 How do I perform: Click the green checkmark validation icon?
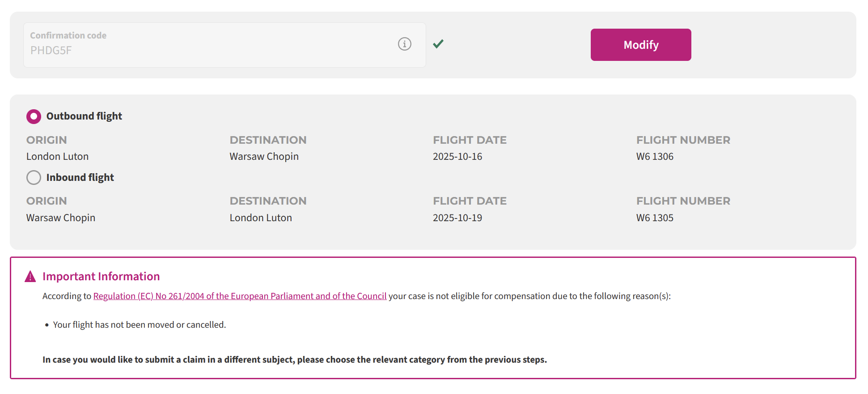click(438, 44)
